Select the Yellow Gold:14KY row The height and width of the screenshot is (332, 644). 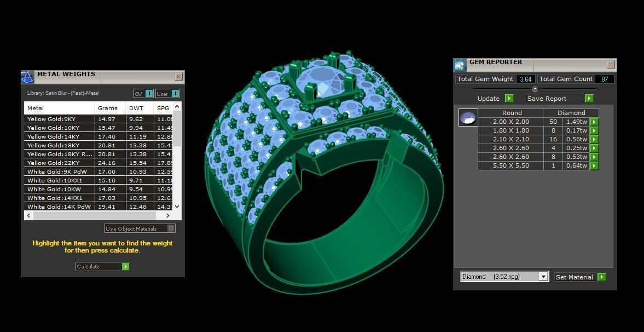click(98, 136)
